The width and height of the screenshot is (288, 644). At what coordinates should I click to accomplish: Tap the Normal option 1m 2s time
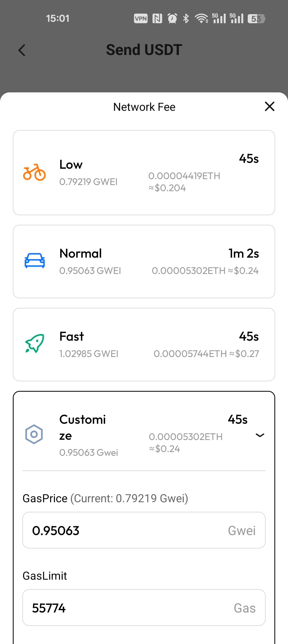(x=243, y=253)
